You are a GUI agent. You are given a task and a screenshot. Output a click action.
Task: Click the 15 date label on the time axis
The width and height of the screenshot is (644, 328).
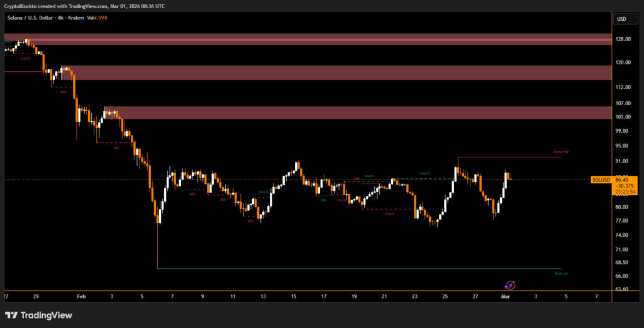293,295
